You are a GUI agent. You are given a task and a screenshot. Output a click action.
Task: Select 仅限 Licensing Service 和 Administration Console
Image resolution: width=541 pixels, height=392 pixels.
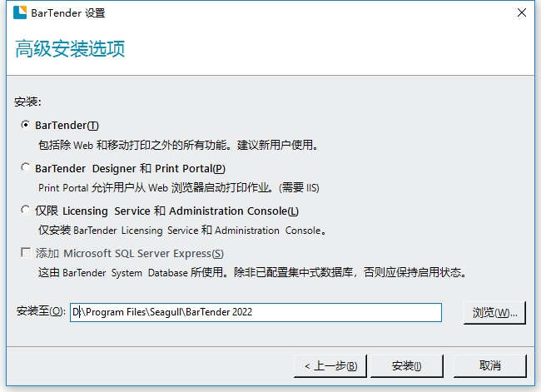[x=25, y=211]
